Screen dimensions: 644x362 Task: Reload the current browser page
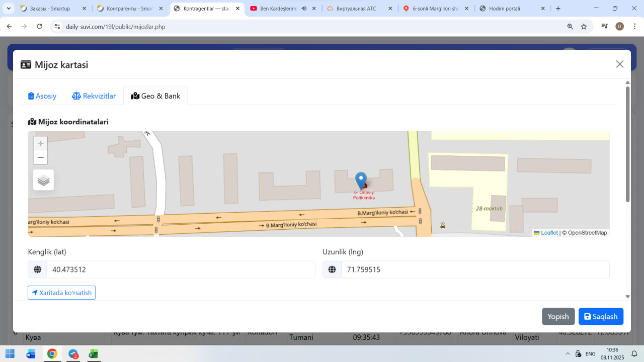(40, 27)
